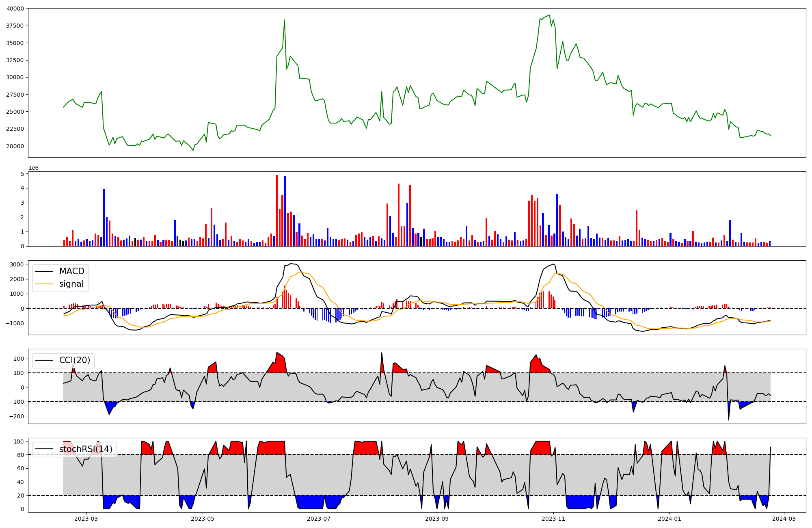Click the 2024-01 x-axis date label

(x=669, y=519)
